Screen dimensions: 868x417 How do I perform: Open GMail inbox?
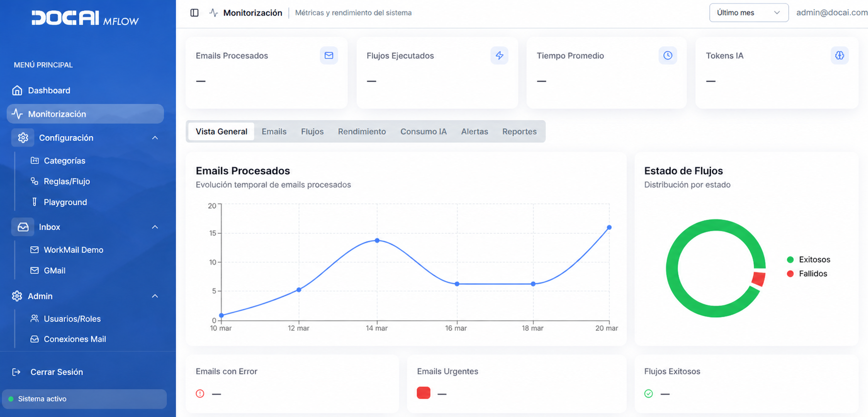pyautogui.click(x=55, y=271)
